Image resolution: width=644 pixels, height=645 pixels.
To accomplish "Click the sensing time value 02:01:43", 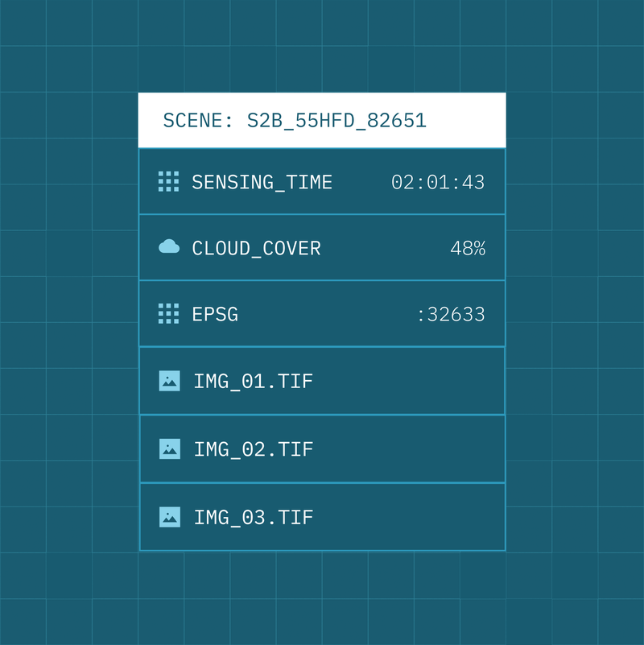I will (x=438, y=183).
